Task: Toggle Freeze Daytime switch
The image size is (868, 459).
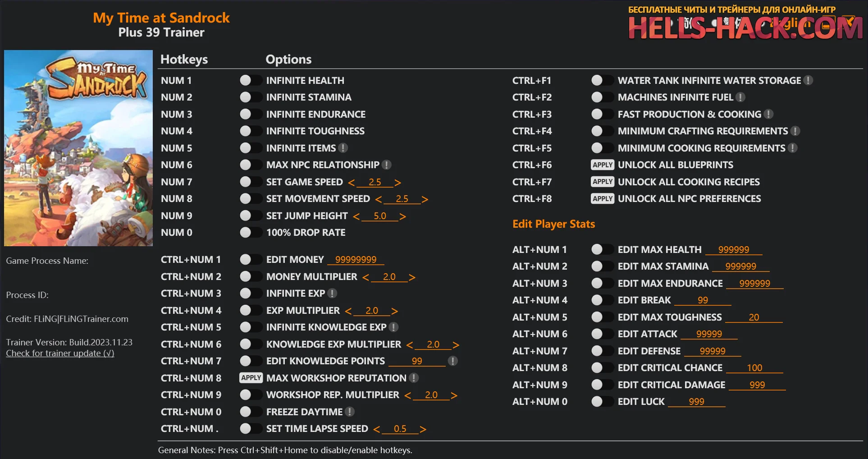Action: pyautogui.click(x=251, y=412)
